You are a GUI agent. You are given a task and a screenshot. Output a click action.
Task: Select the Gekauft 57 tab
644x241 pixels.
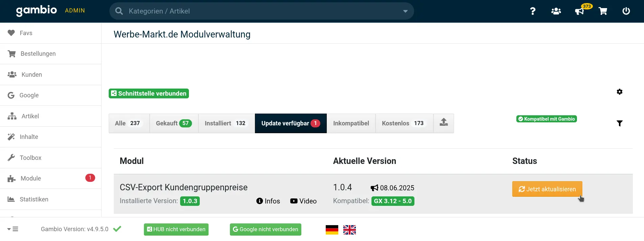click(174, 123)
